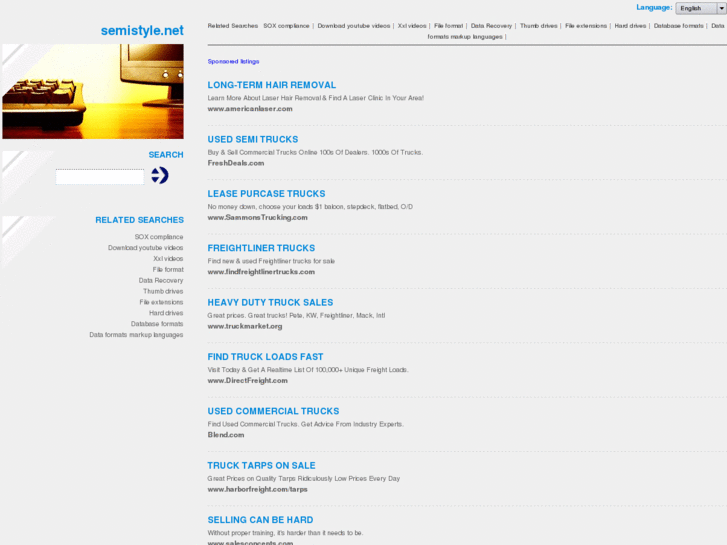
Task: Click Database formats in top related bar
Action: pos(679,26)
